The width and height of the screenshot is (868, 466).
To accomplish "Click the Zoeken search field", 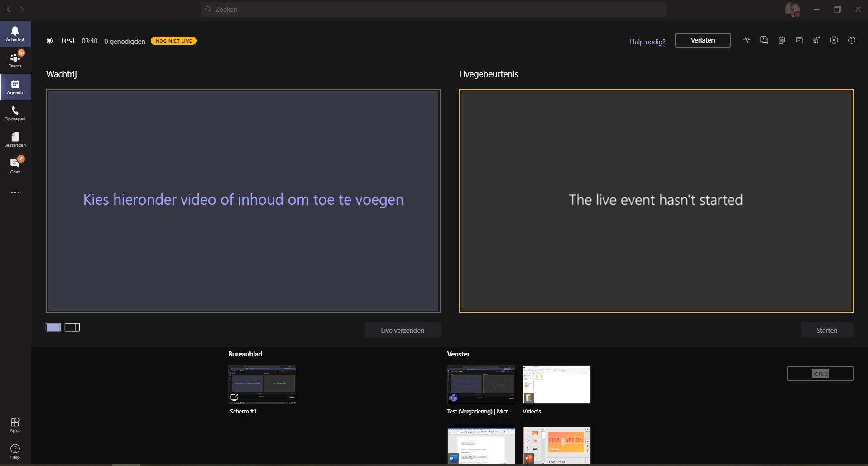I will point(433,9).
